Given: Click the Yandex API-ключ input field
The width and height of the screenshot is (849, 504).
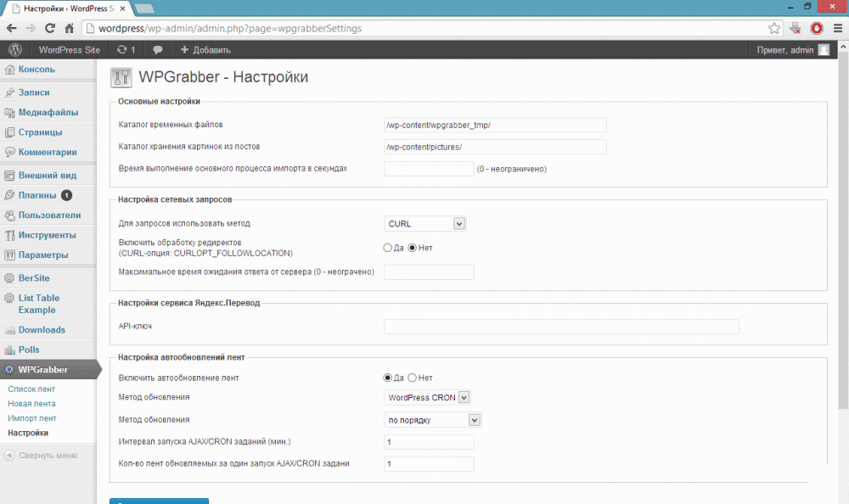Looking at the screenshot, I should pyautogui.click(x=561, y=327).
